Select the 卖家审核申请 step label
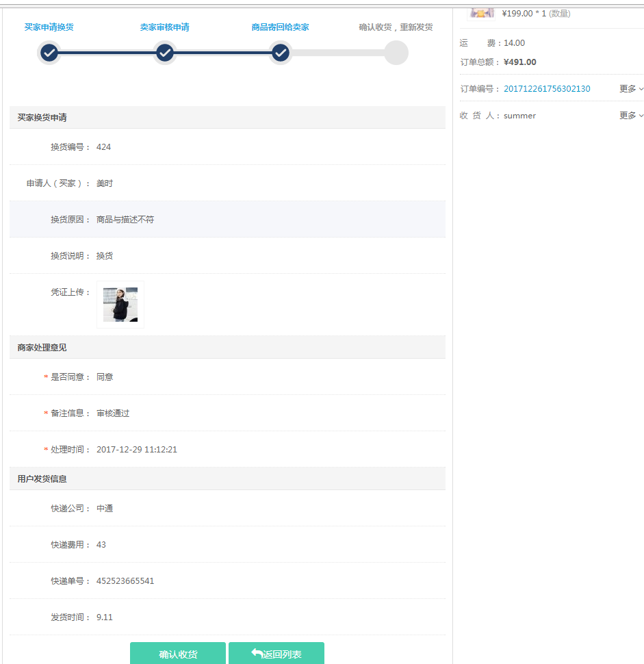 tap(164, 27)
